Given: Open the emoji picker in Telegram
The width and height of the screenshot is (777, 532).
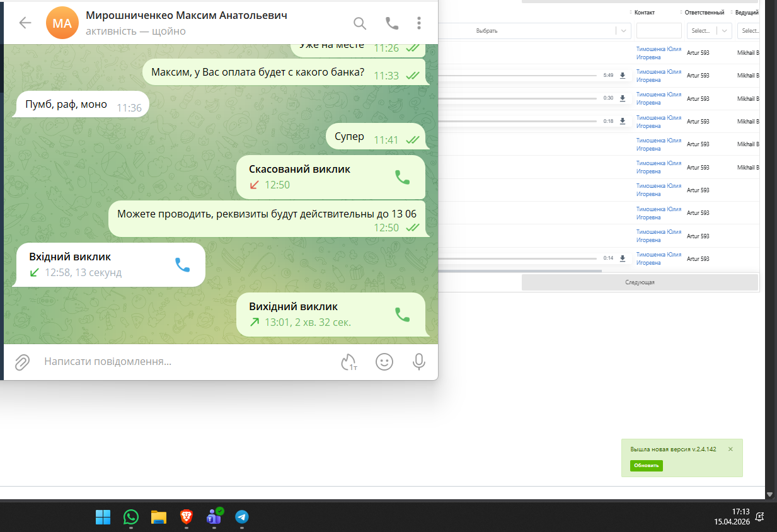Looking at the screenshot, I should point(384,362).
